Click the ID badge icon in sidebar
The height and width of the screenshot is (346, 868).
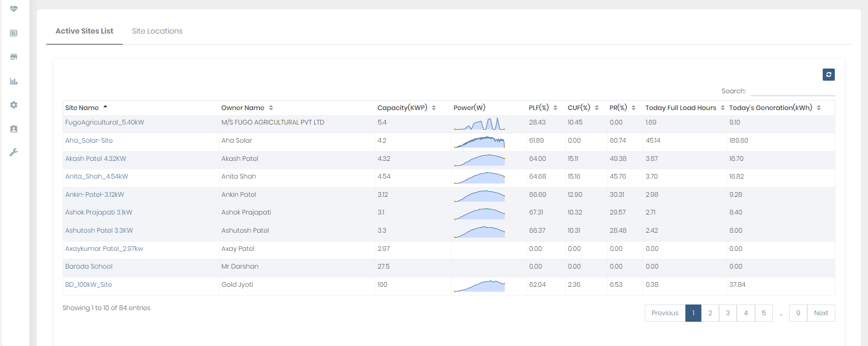[14, 129]
